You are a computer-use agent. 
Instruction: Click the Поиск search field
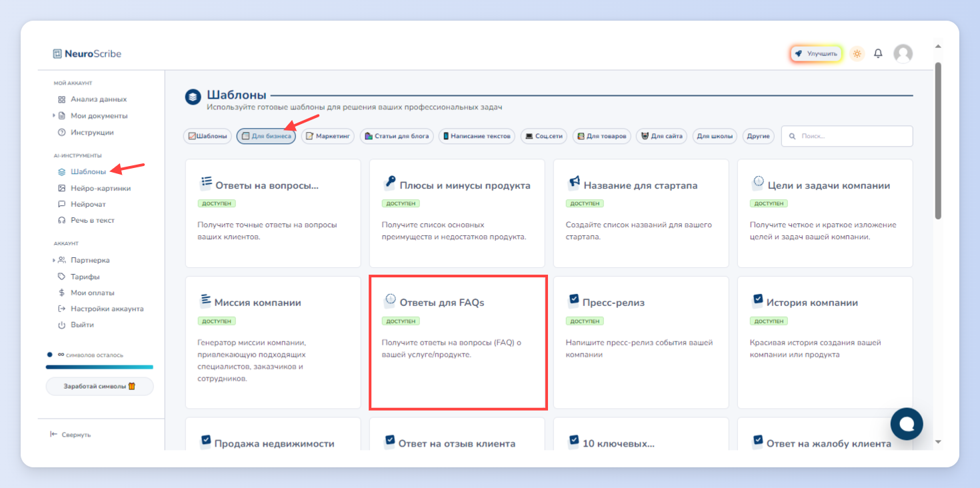click(x=847, y=136)
